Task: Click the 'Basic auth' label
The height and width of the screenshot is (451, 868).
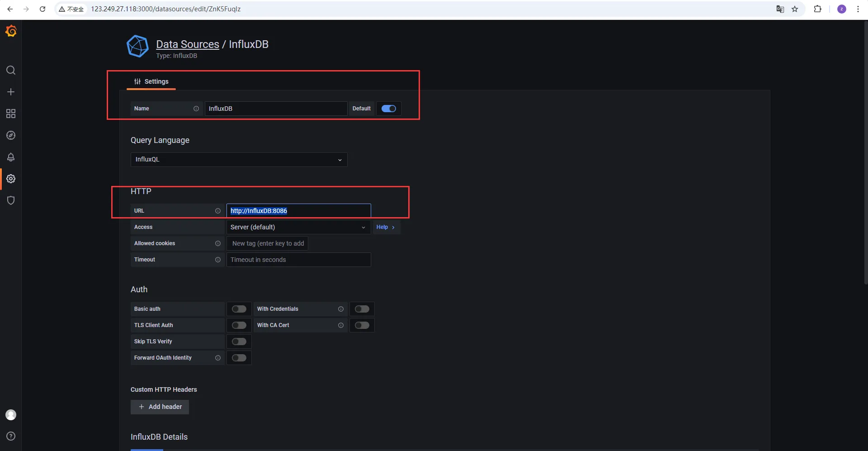Action: (147, 309)
